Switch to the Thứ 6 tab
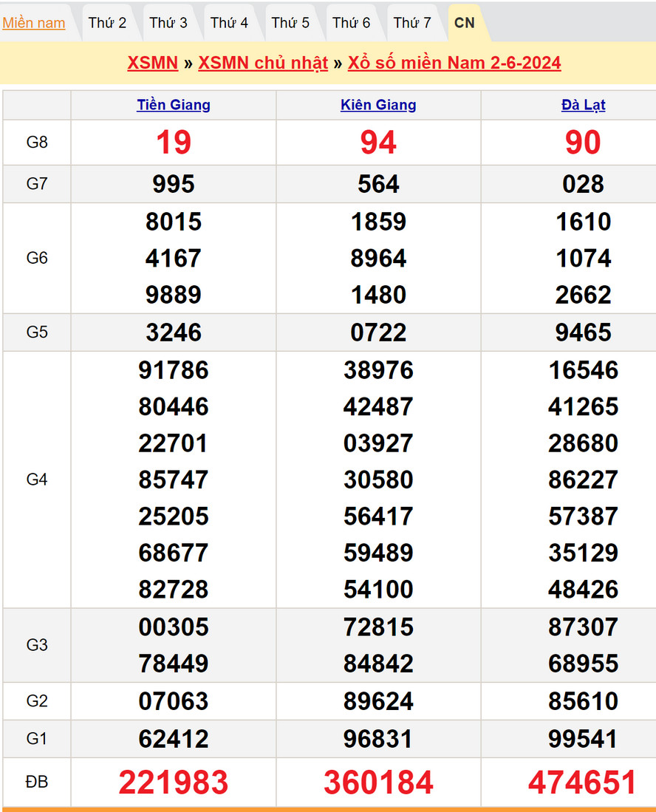Viewport: 656px width, 812px height. coord(351,23)
